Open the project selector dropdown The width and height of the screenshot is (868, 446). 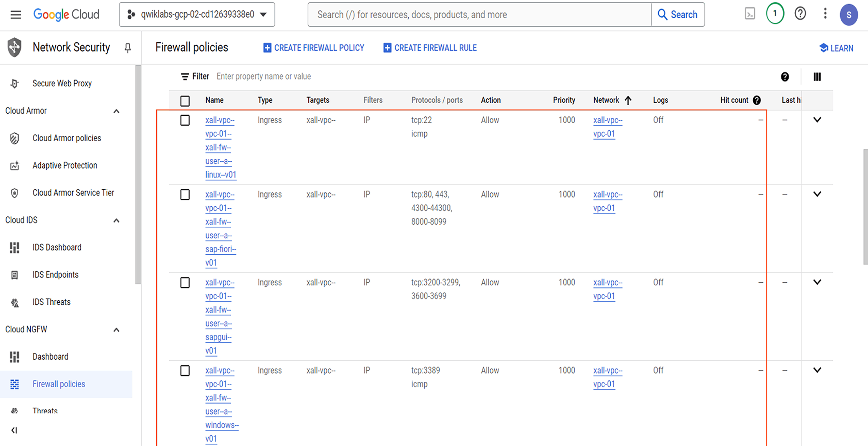pyautogui.click(x=197, y=14)
